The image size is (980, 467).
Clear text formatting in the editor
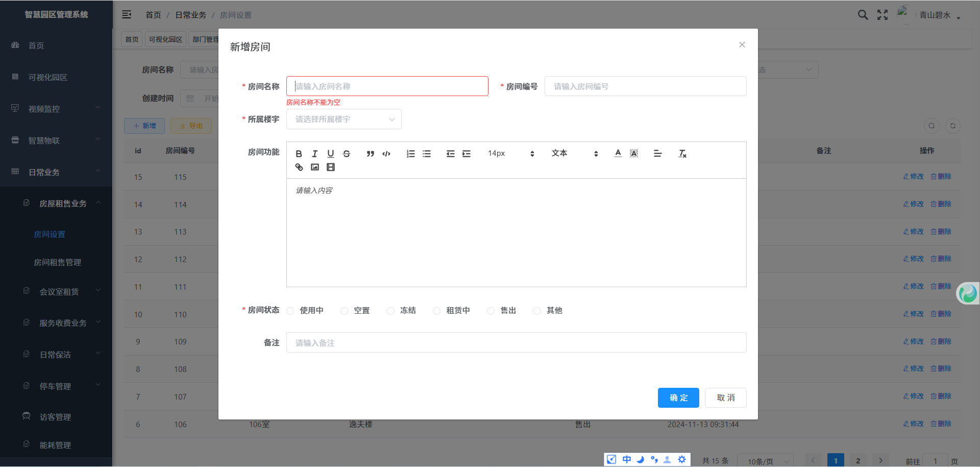pyautogui.click(x=682, y=154)
